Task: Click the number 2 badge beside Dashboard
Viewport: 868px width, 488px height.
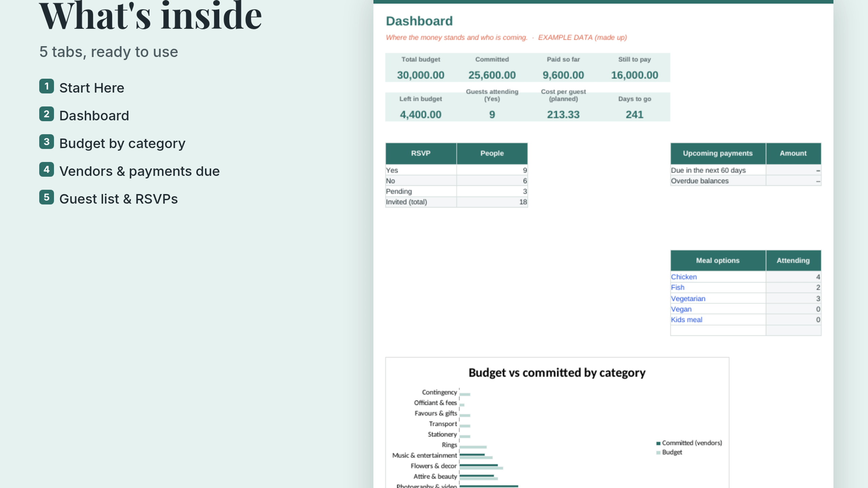Action: click(x=46, y=114)
